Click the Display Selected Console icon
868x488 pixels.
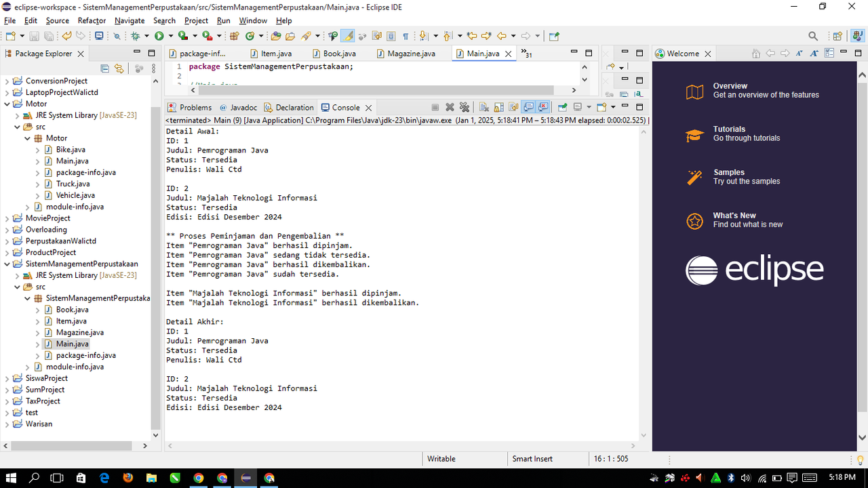pyautogui.click(x=578, y=107)
